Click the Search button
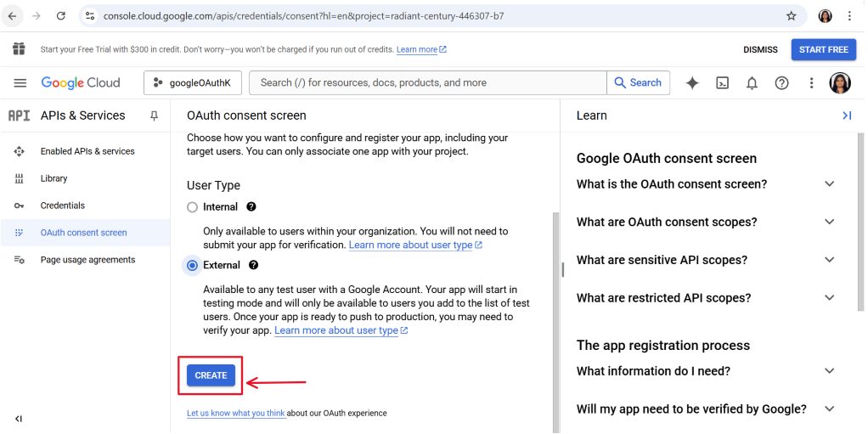The height and width of the screenshot is (434, 868). (639, 82)
